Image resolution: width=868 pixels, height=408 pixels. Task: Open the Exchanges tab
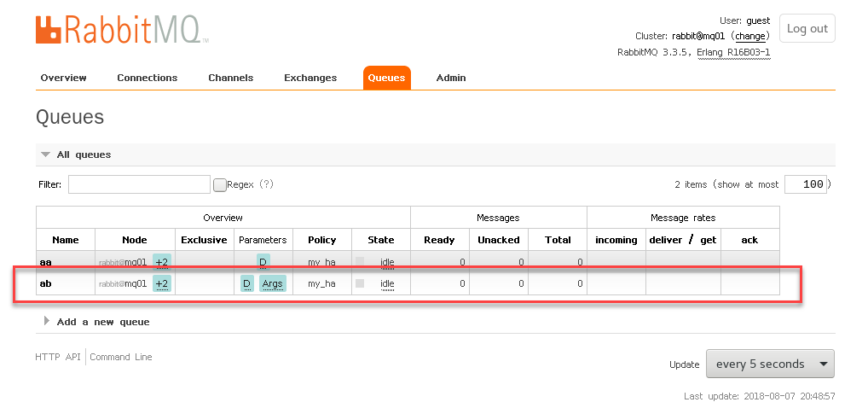pos(310,78)
